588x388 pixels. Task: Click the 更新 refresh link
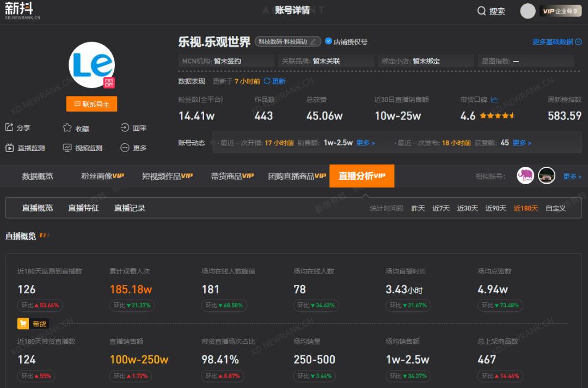(x=278, y=81)
